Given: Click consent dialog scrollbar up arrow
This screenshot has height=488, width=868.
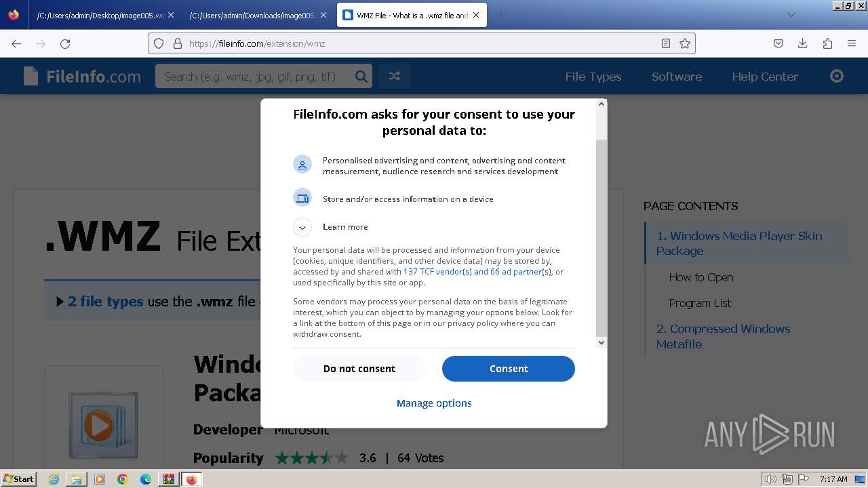Looking at the screenshot, I should tap(601, 104).
